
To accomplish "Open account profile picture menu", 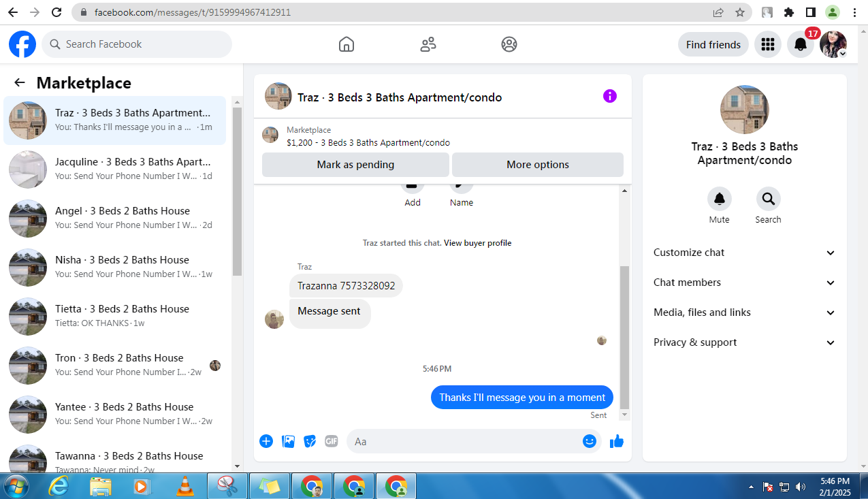I will (x=833, y=44).
